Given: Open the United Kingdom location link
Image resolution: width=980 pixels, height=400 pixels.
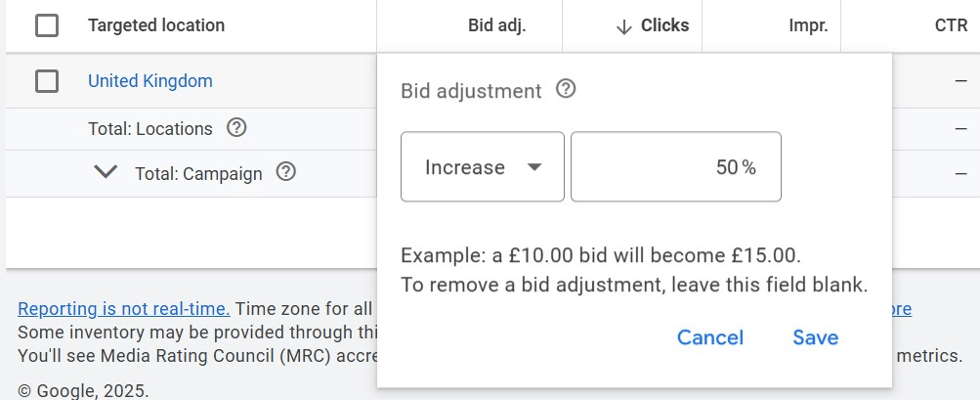Looking at the screenshot, I should (x=149, y=81).
